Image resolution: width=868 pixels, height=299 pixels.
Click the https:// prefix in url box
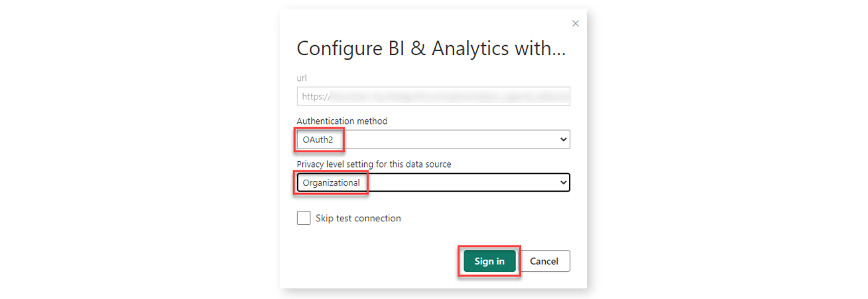[x=316, y=96]
